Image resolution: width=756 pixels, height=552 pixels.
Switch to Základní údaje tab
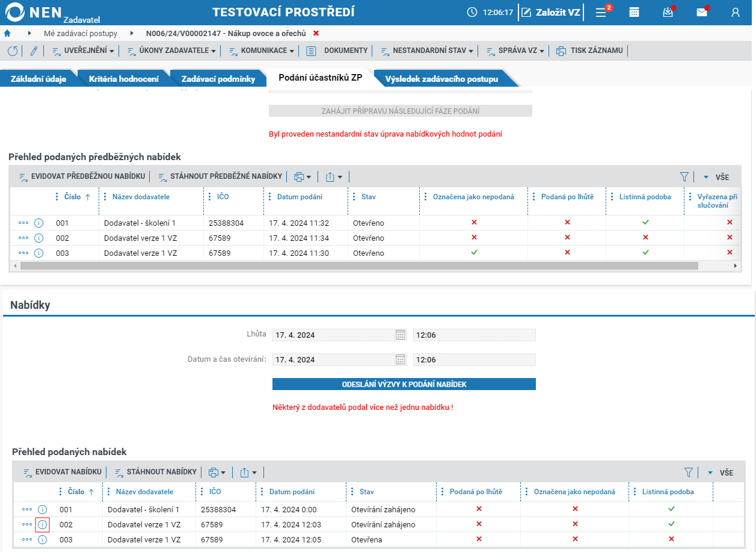(38, 79)
